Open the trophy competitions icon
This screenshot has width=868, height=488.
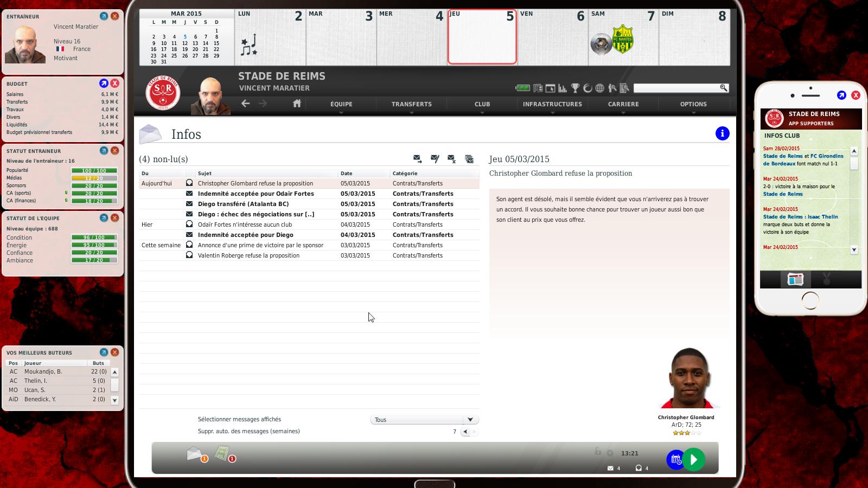tap(575, 88)
